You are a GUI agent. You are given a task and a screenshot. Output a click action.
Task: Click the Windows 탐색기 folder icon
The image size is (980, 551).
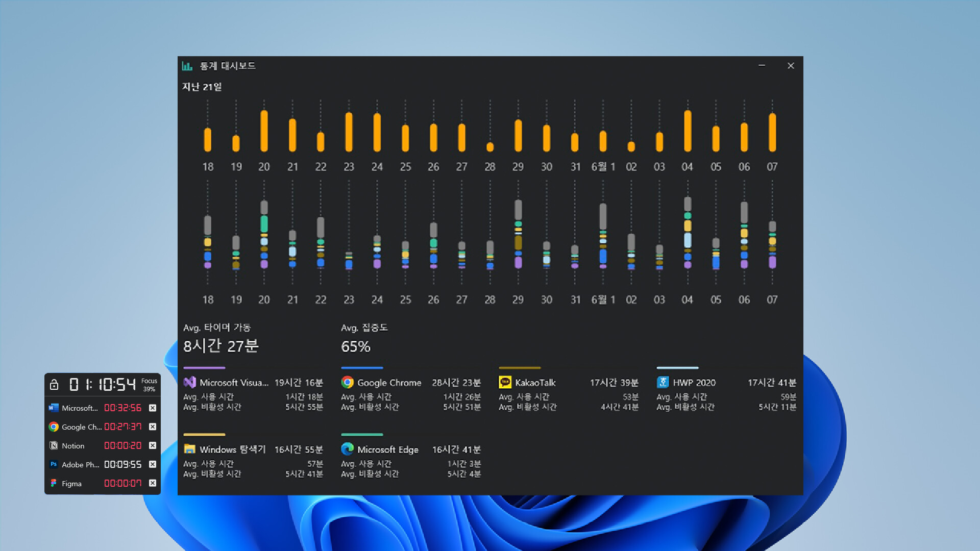click(189, 449)
